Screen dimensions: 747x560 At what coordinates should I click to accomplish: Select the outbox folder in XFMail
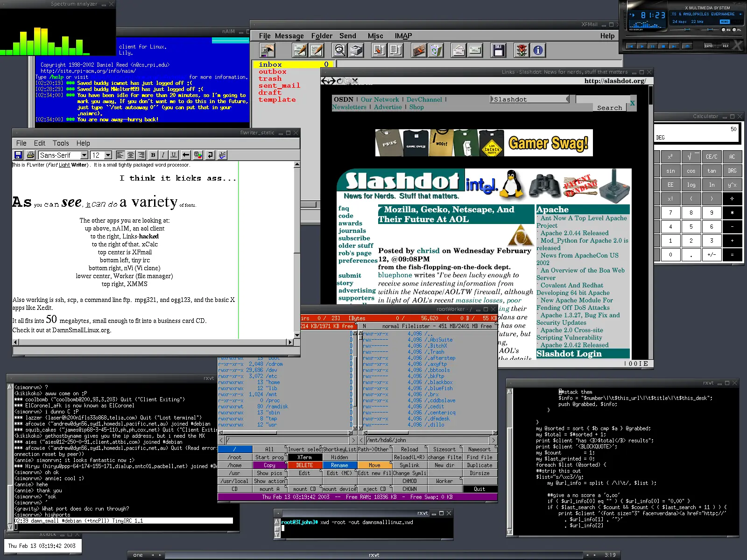click(273, 71)
